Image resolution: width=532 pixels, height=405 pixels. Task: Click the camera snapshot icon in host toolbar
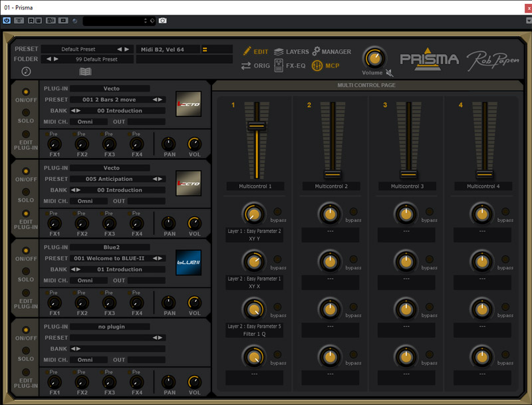click(163, 21)
